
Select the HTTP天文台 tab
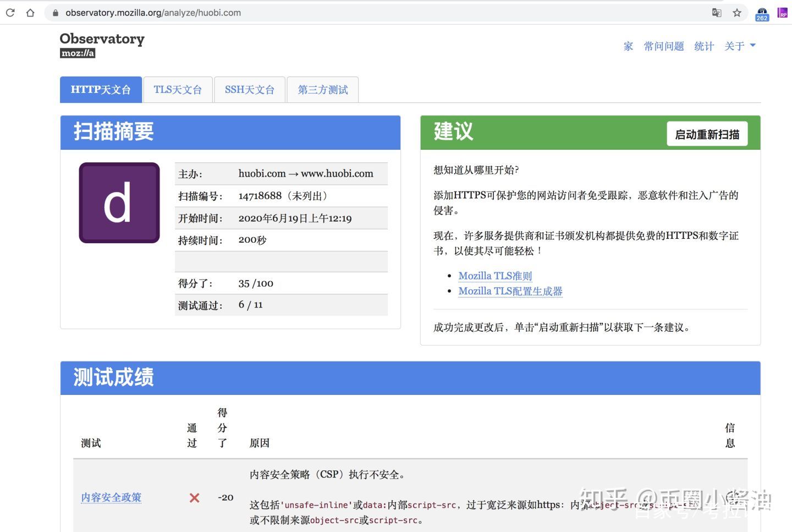101,90
